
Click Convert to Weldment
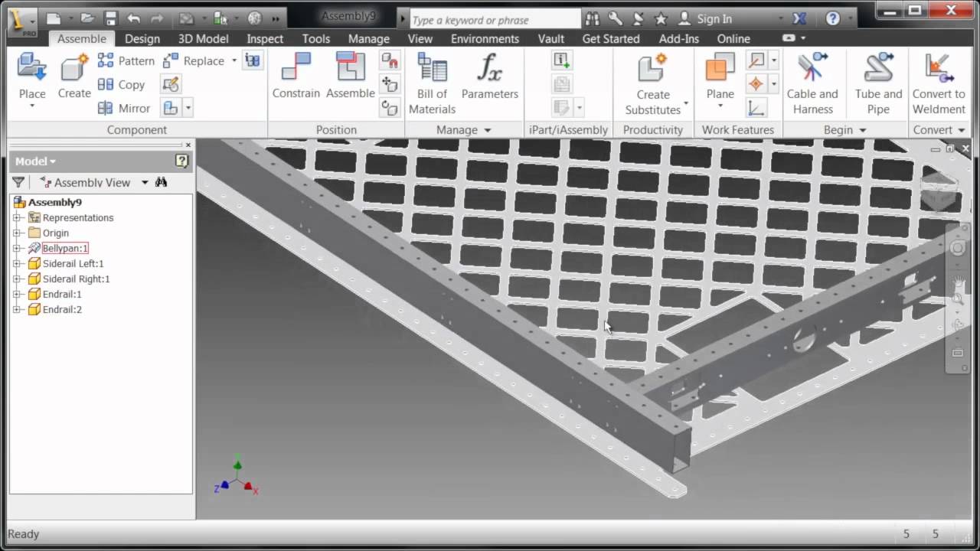pyautogui.click(x=939, y=83)
